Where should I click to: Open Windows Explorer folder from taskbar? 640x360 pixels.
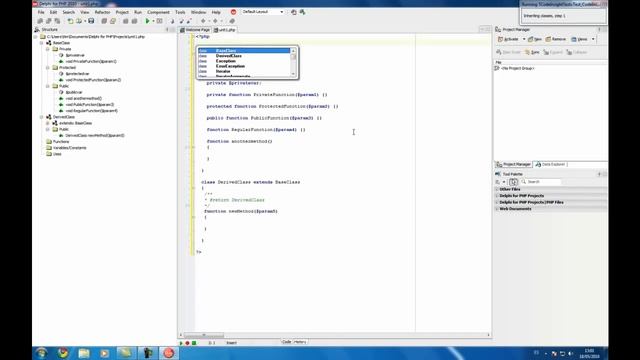click(x=84, y=353)
